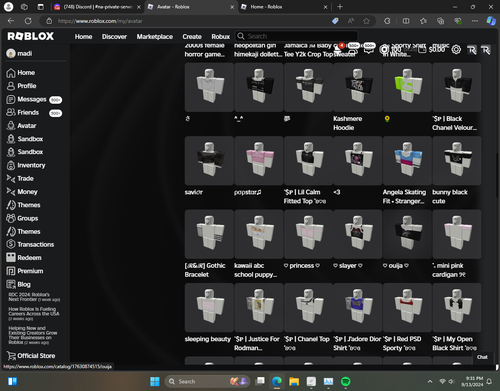Select the bunny black cute shirt thumbnail
This screenshot has height=391, width=500.
pos(457,160)
